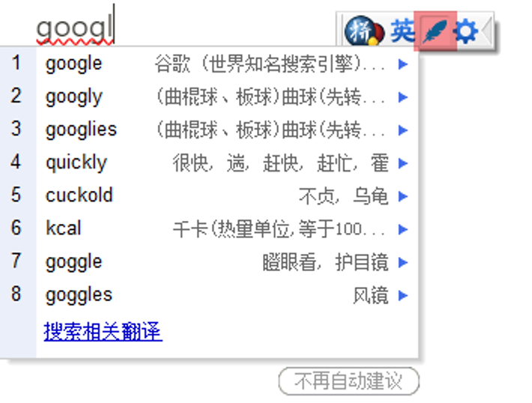Expand the arrow in the googly row
Viewport: 532px width, 403px height.
(x=402, y=97)
